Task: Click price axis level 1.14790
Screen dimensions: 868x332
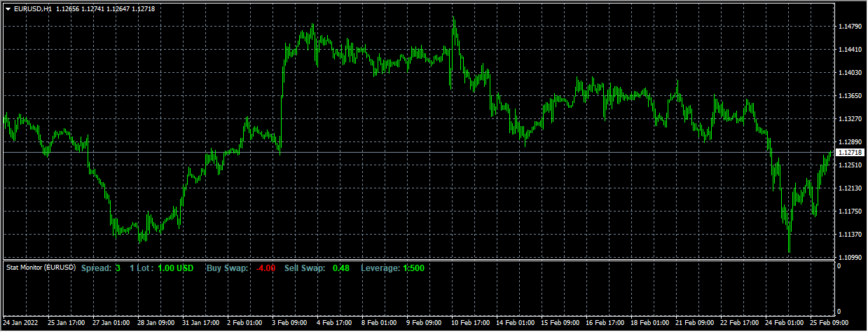Action: [849, 27]
